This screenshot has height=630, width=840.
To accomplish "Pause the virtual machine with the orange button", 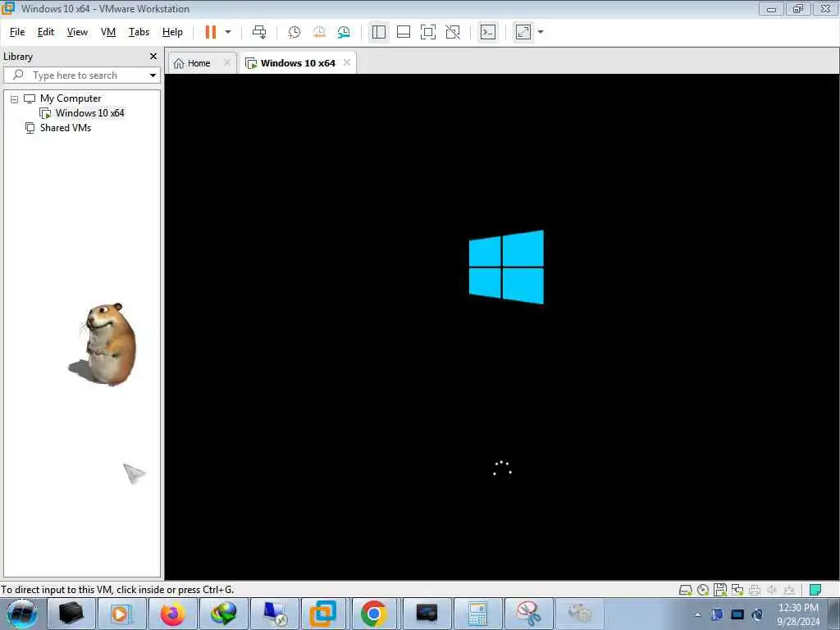I will tap(211, 32).
